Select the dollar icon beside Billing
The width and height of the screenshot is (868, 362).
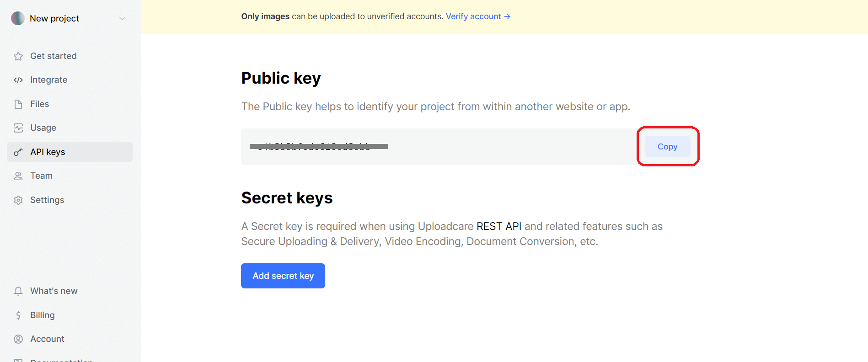pos(18,315)
